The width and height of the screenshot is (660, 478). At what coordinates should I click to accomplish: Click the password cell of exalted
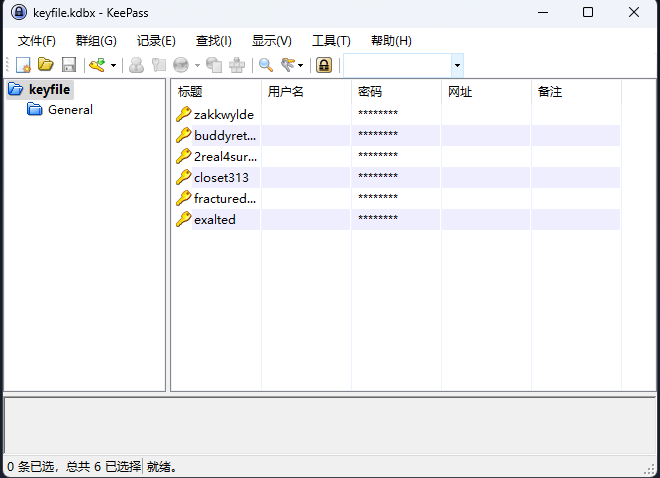tap(396, 220)
